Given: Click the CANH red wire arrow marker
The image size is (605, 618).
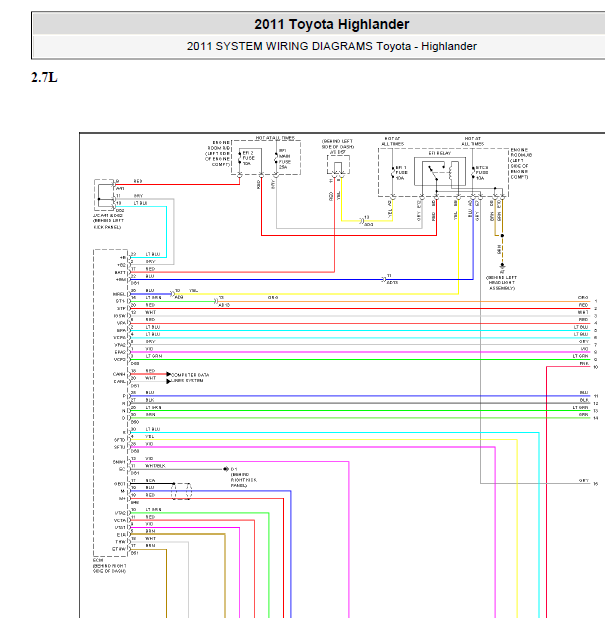Looking at the screenshot, I should click(169, 374).
